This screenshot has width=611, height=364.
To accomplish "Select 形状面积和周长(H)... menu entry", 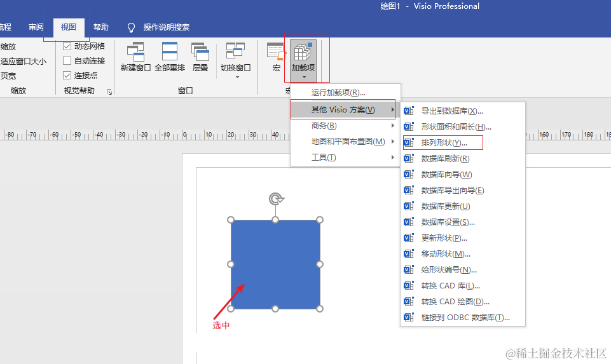I will click(x=463, y=127).
